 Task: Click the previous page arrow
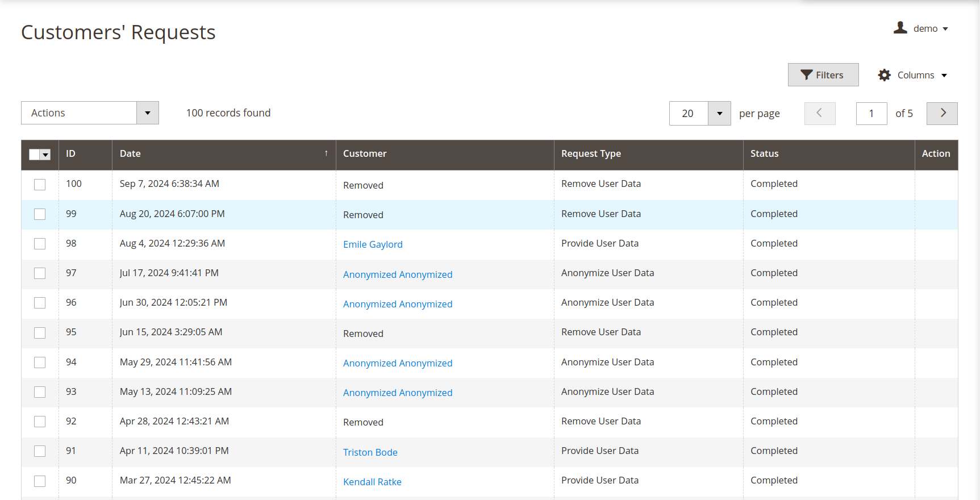(819, 114)
